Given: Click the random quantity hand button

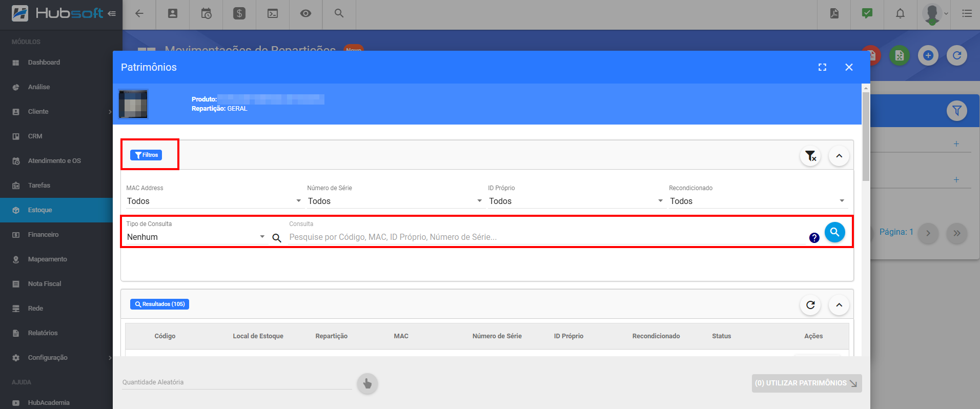Looking at the screenshot, I should [367, 383].
